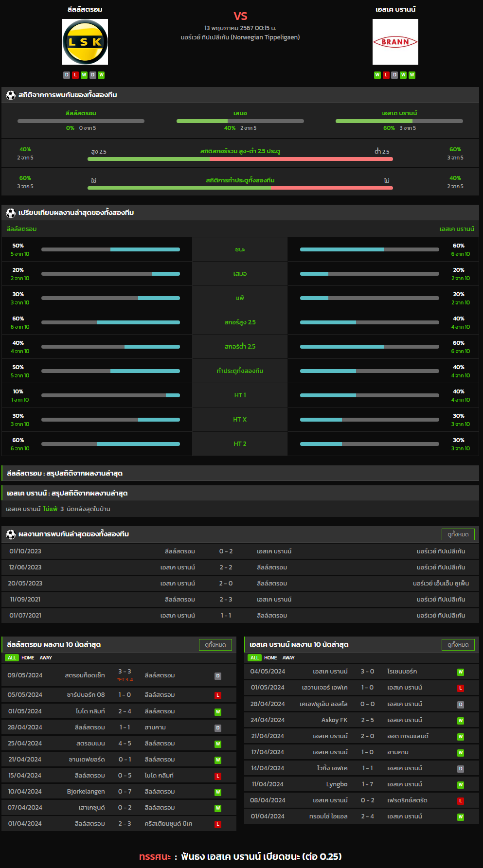Click the 20/05/2023 head-to-head date
Viewport: 483px width, 868px height.
coord(25,584)
